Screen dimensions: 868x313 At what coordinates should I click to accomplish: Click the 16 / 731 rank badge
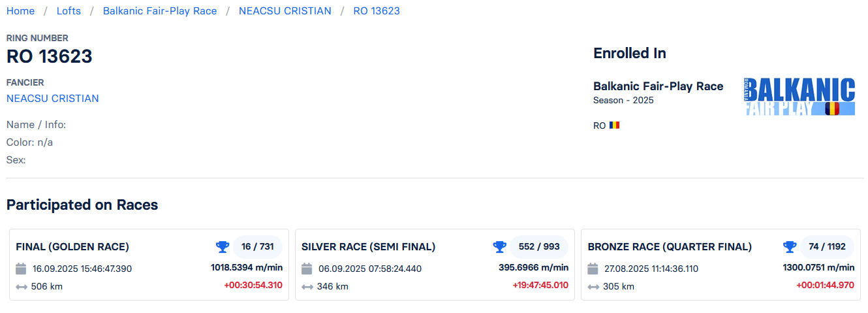click(257, 247)
